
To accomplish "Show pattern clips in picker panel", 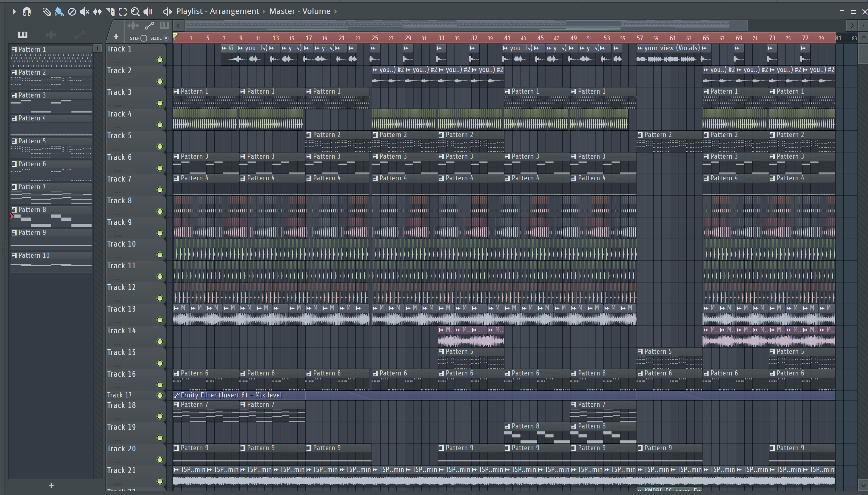I will 23,34.
